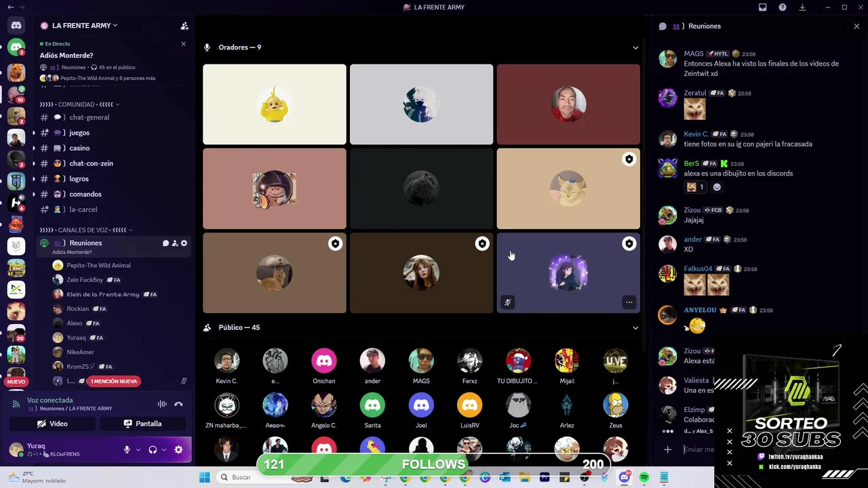Open ANYELOU username in chat
The image size is (868, 488).
tap(700, 310)
